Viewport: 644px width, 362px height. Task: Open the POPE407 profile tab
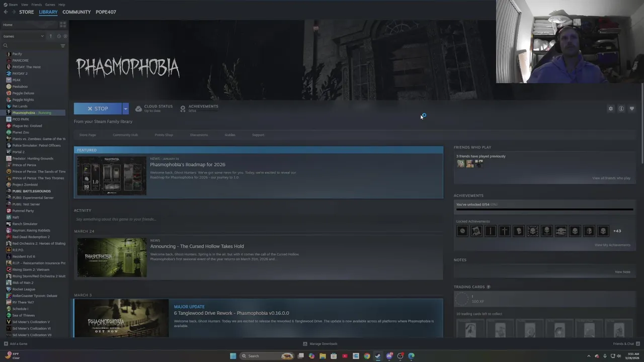tap(106, 12)
